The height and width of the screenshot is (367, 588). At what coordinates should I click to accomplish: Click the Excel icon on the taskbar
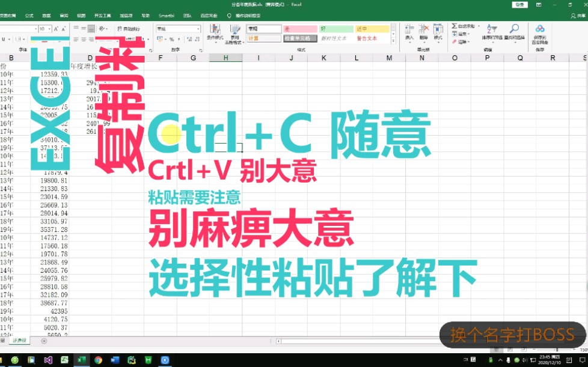(x=81, y=361)
